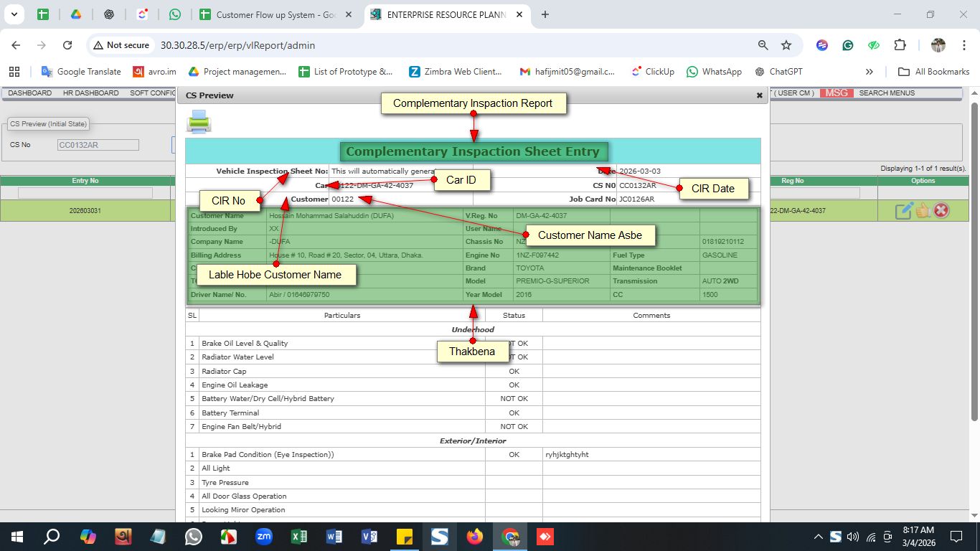This screenshot has height=551, width=980.
Task: Click the red delete icon in Options
Action: (941, 210)
